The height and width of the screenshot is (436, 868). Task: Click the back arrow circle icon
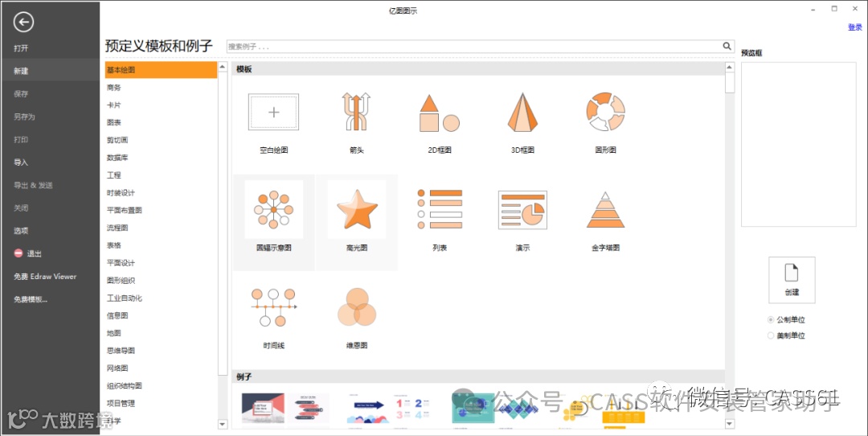24,22
